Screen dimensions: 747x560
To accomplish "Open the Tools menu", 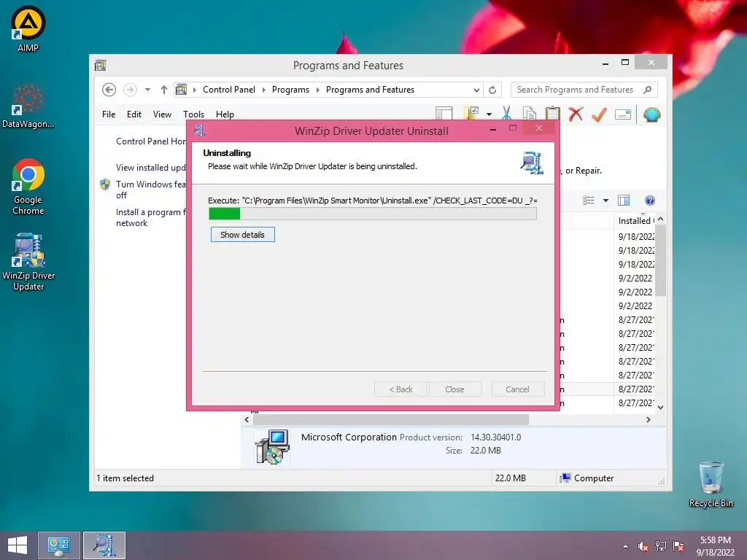I will coord(193,114).
